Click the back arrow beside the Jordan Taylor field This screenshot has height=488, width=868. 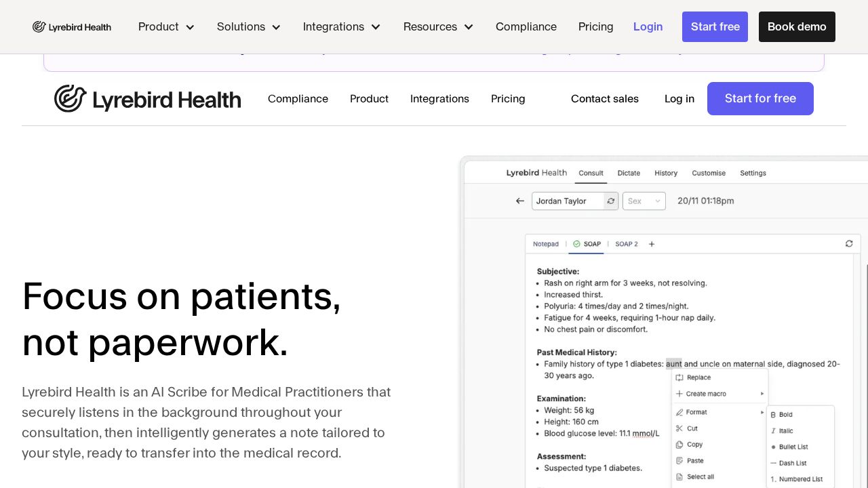[x=520, y=201]
